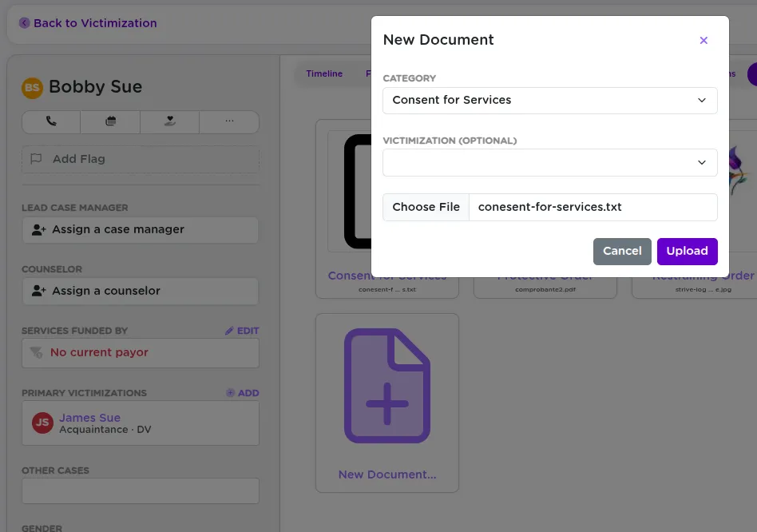Viewport: 757px width, 532px height.
Task: Open James Sue's victimization link
Action: pos(89,417)
